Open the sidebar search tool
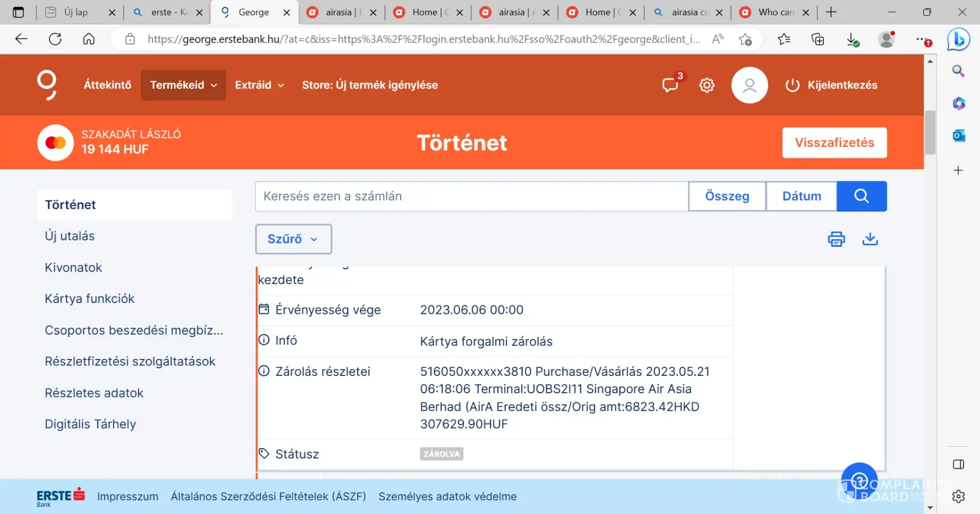The width and height of the screenshot is (980, 514). coord(959,71)
